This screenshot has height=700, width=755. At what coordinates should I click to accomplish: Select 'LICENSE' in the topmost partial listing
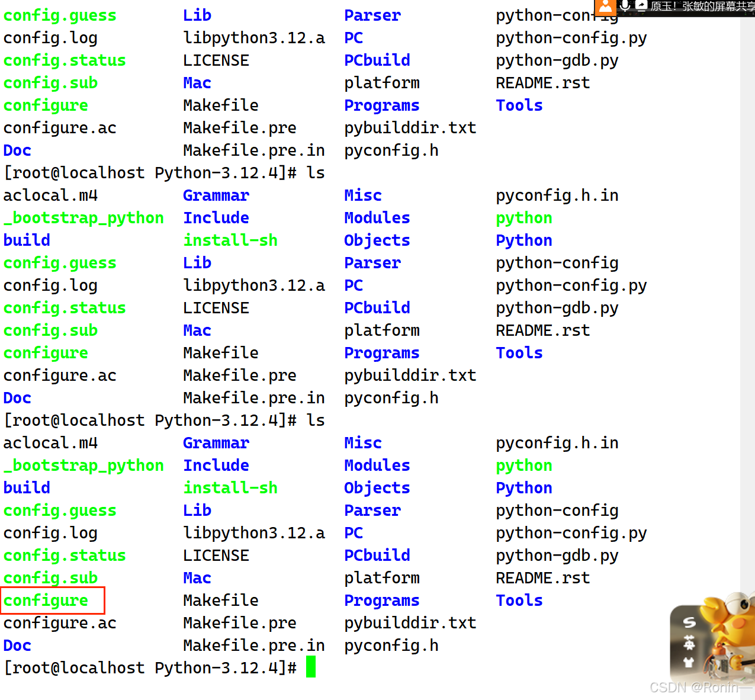click(x=216, y=60)
